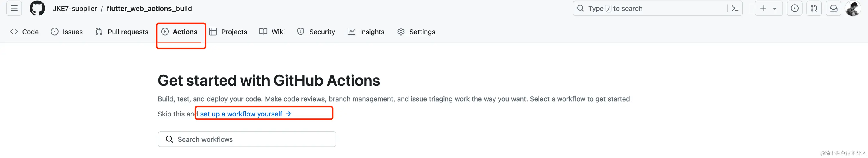Screen dimensions: 868x158
Task: Open the issues shortcut icon in header
Action: click(795, 8)
